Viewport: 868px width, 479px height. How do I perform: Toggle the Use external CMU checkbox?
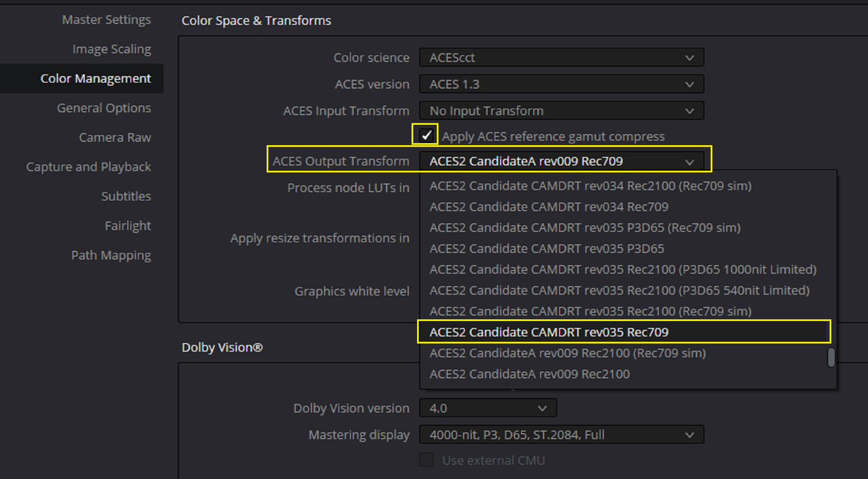[426, 460]
